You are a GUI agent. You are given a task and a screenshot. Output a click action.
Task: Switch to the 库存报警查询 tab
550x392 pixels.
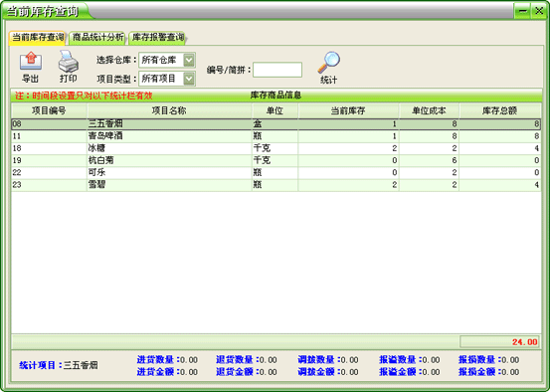click(157, 37)
